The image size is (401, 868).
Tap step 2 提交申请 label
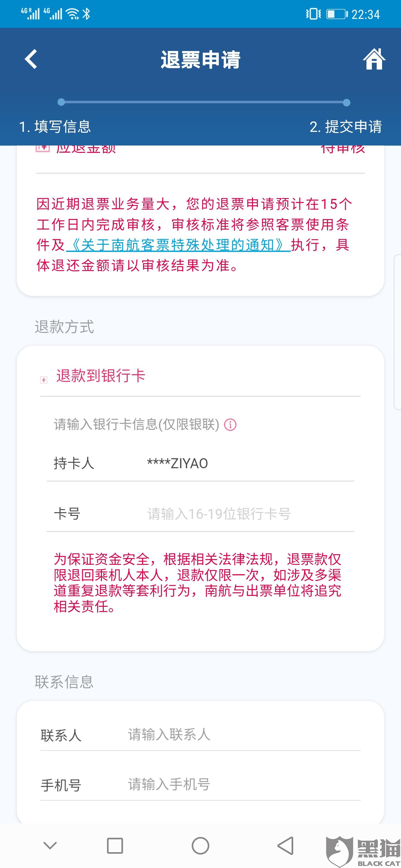pyautogui.click(x=346, y=127)
